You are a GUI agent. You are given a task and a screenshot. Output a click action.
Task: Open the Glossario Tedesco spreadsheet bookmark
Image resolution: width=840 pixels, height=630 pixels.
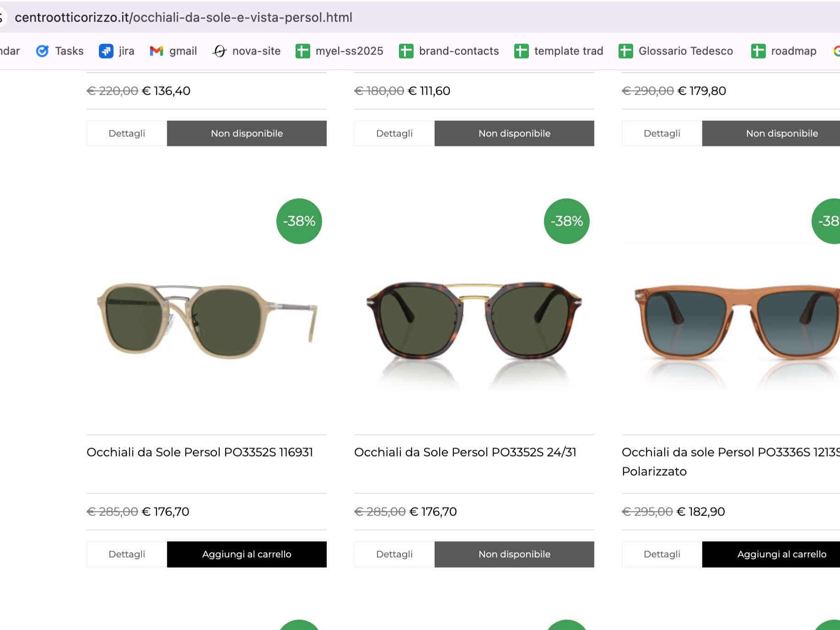click(x=676, y=51)
